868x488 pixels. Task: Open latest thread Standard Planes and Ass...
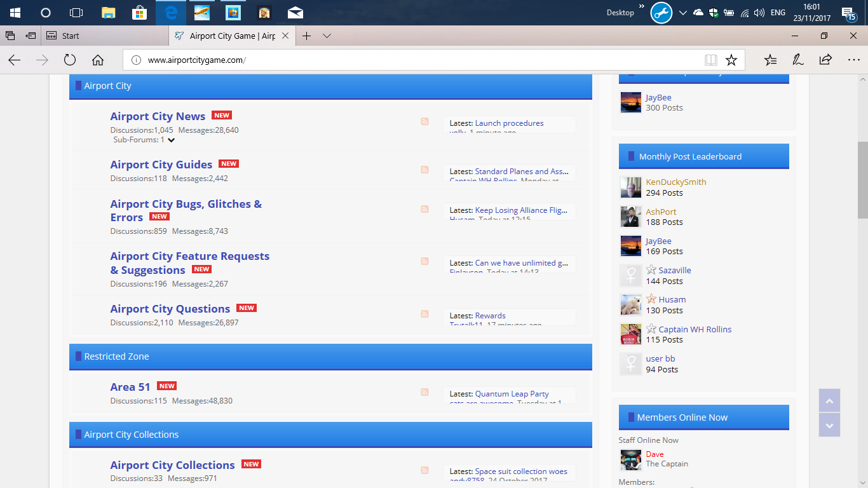click(x=522, y=172)
